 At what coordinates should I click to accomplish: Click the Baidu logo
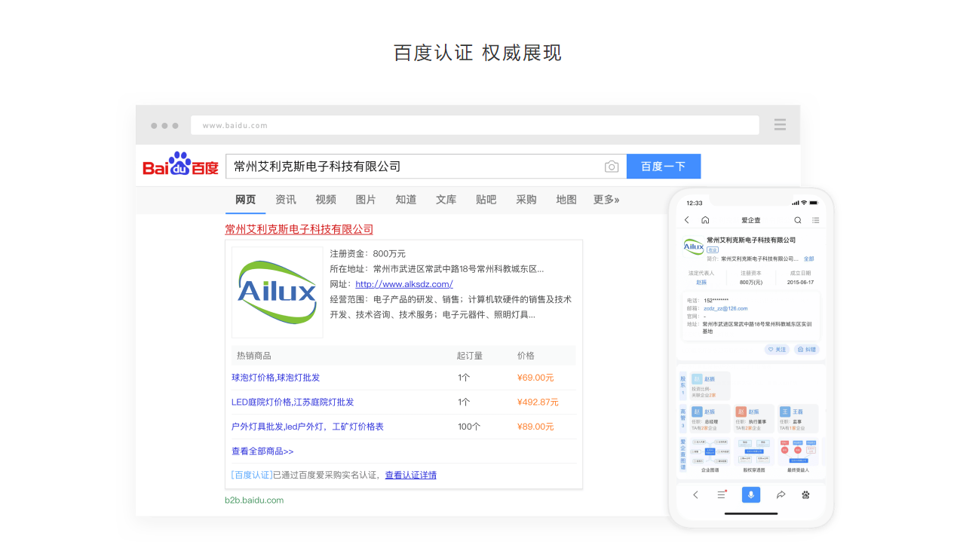coord(181,165)
